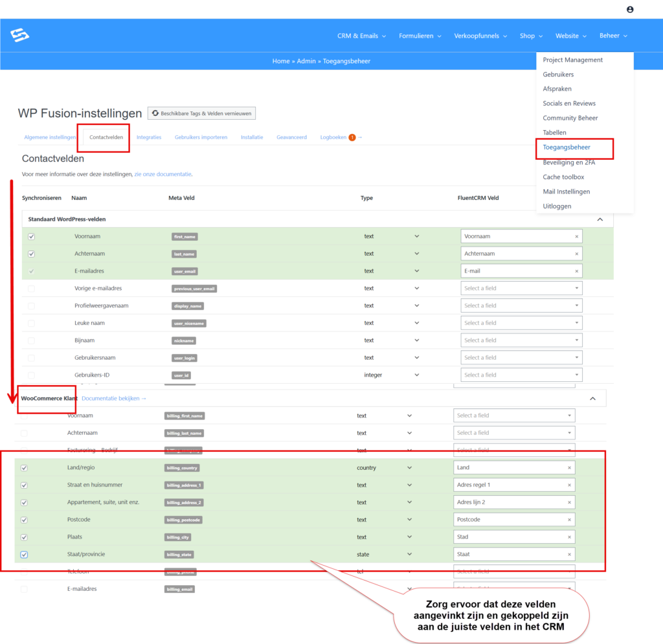The height and width of the screenshot is (644, 663).
Task: Click the Admin breadcrumb link
Action: 306,61
